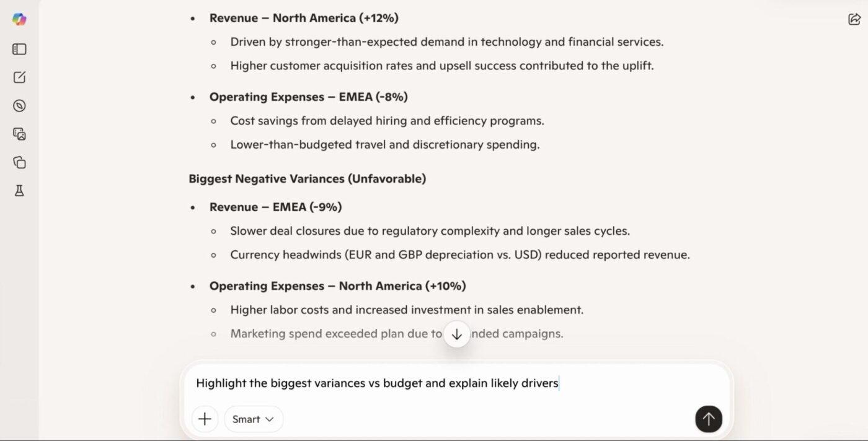This screenshot has height=441, width=868.
Task: Click the cost savings bullet under EMEA expenses
Action: [x=387, y=120]
